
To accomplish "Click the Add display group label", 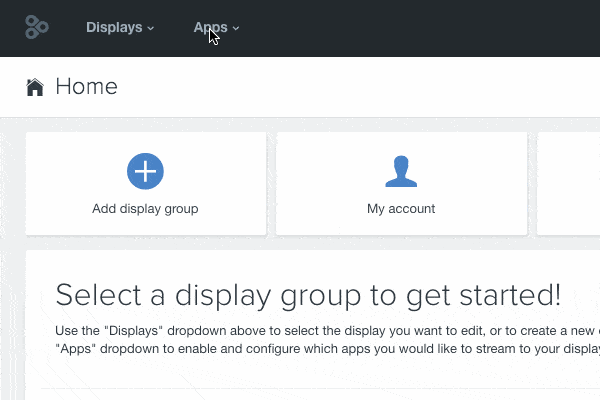I will 145,209.
